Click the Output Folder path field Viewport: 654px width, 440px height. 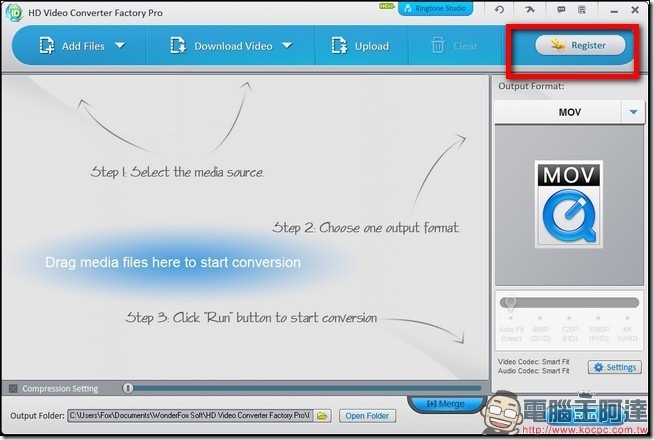click(x=190, y=415)
